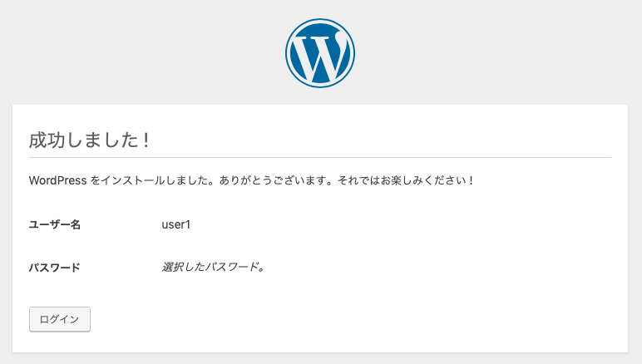Click the ユーザー名 label
The height and width of the screenshot is (364, 642).
coord(54,224)
